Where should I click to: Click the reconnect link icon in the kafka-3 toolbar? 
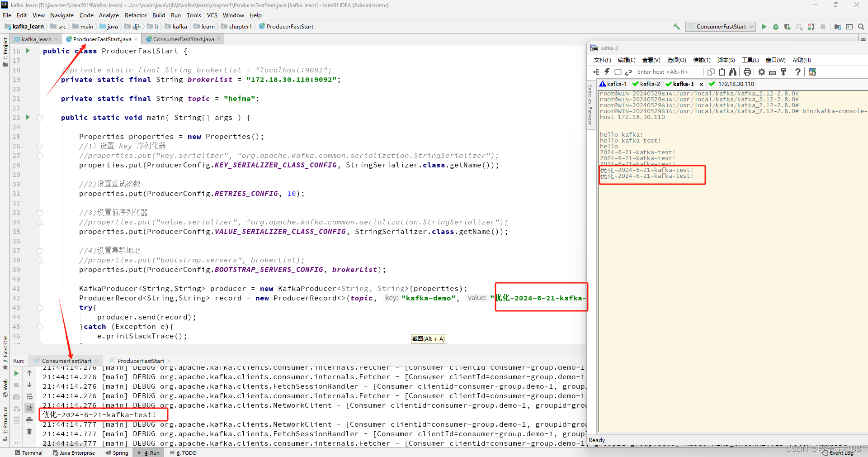[629, 72]
